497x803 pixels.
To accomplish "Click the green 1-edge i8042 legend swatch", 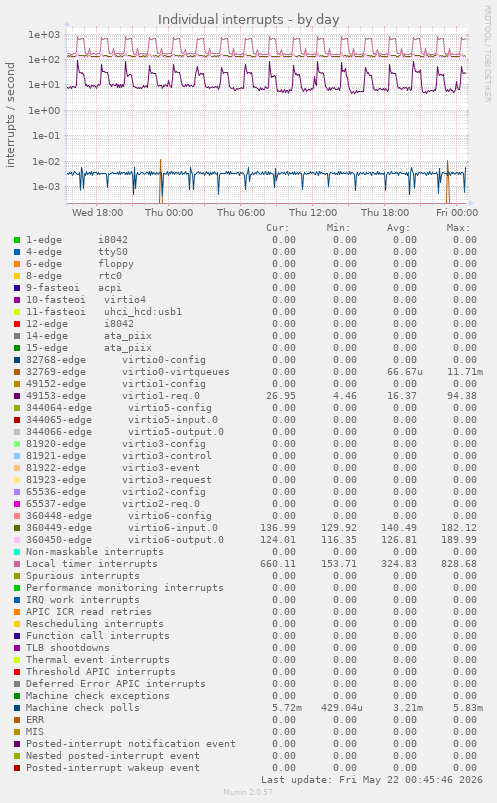I will click(17, 240).
